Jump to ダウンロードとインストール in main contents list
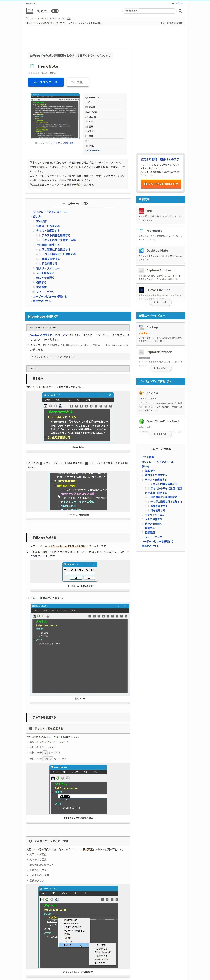 (x=50, y=212)
